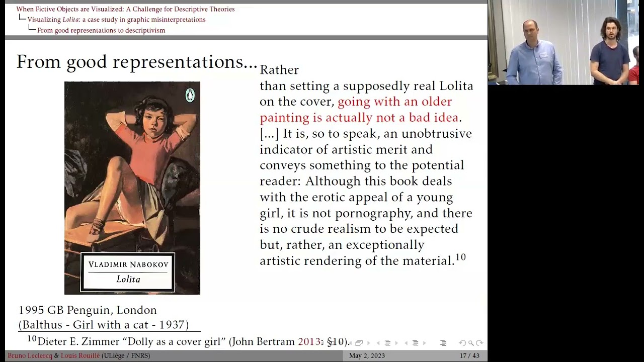
Task: Click the 'From good representations...' slide title
Action: [x=137, y=62]
